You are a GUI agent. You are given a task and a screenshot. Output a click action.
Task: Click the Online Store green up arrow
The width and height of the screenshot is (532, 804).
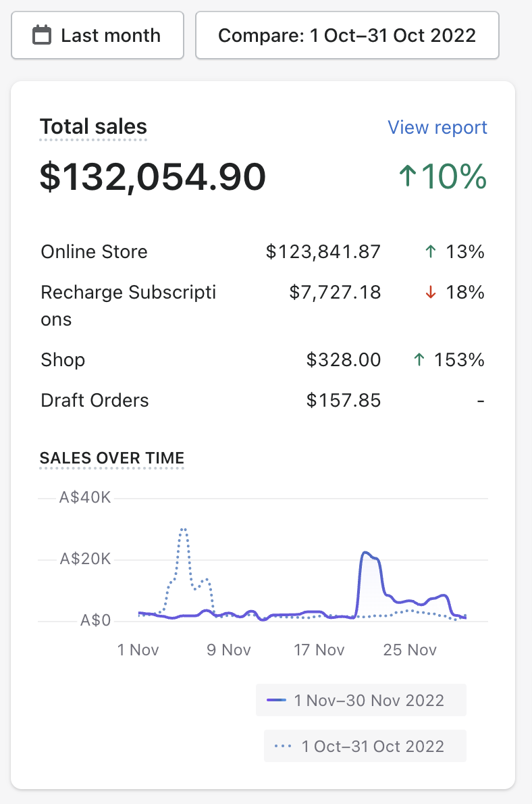coord(431,252)
